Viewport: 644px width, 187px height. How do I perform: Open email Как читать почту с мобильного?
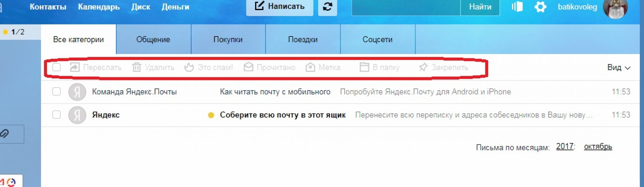click(275, 92)
